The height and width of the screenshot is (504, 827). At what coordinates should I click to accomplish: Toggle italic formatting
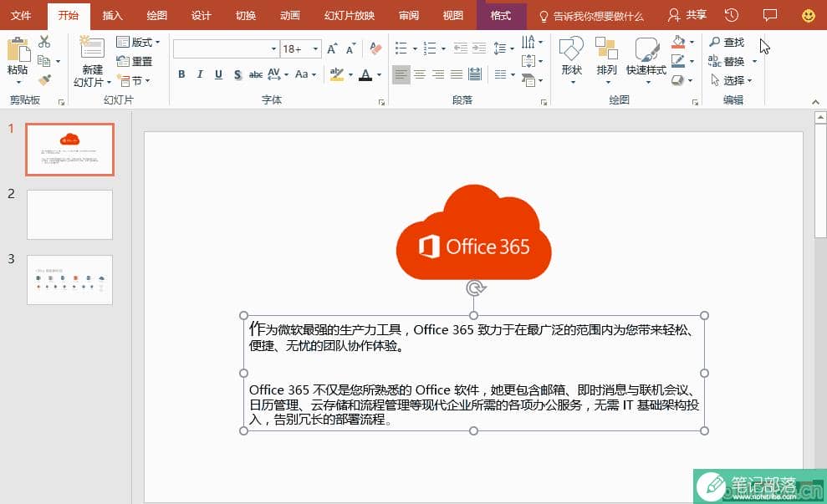(200, 74)
